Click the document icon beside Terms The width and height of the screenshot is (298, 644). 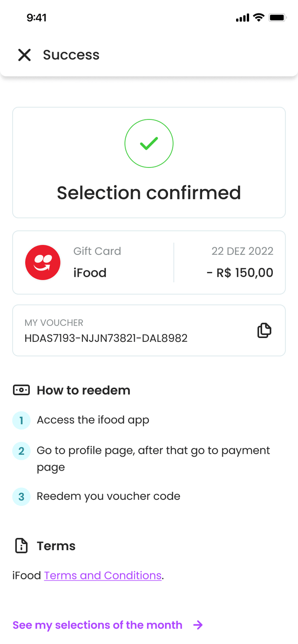click(21, 546)
